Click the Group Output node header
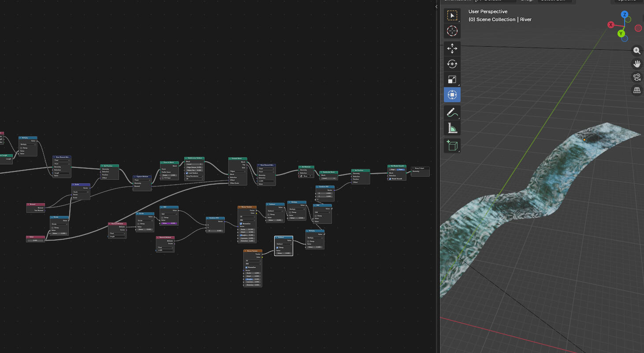The height and width of the screenshot is (353, 644). click(420, 168)
